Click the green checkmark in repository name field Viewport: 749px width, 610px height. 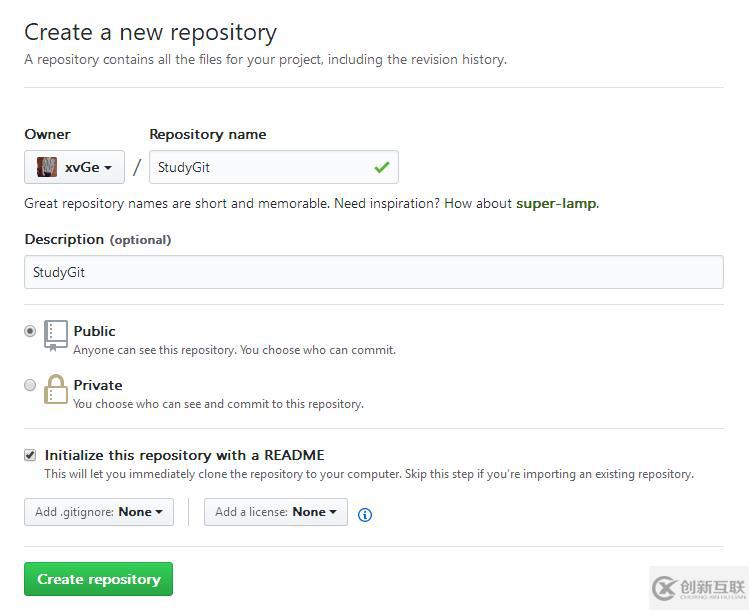click(381, 167)
